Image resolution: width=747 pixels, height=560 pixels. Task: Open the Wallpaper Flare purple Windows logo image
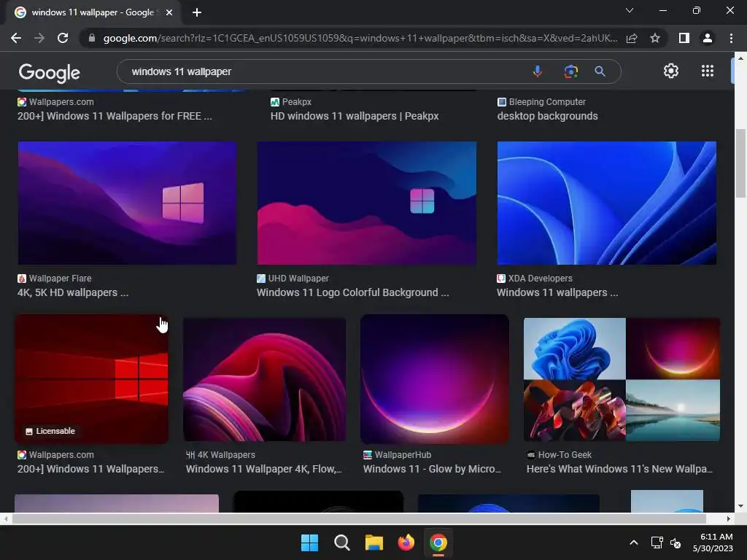127,203
